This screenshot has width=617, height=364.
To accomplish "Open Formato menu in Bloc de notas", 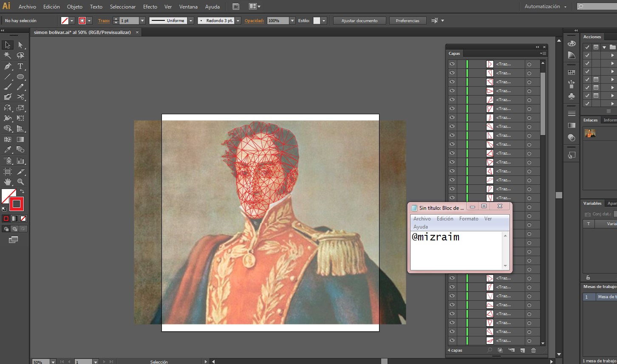I will point(469,219).
